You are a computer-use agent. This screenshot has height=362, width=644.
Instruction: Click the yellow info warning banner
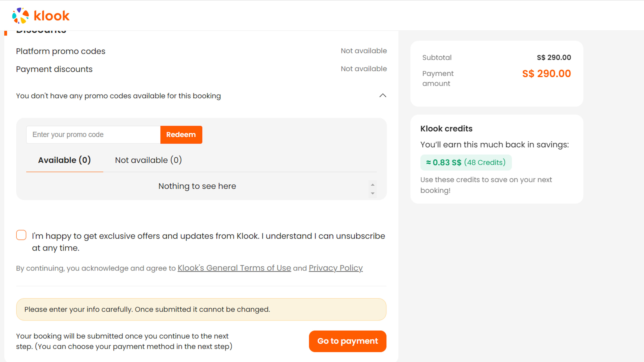pyautogui.click(x=201, y=309)
